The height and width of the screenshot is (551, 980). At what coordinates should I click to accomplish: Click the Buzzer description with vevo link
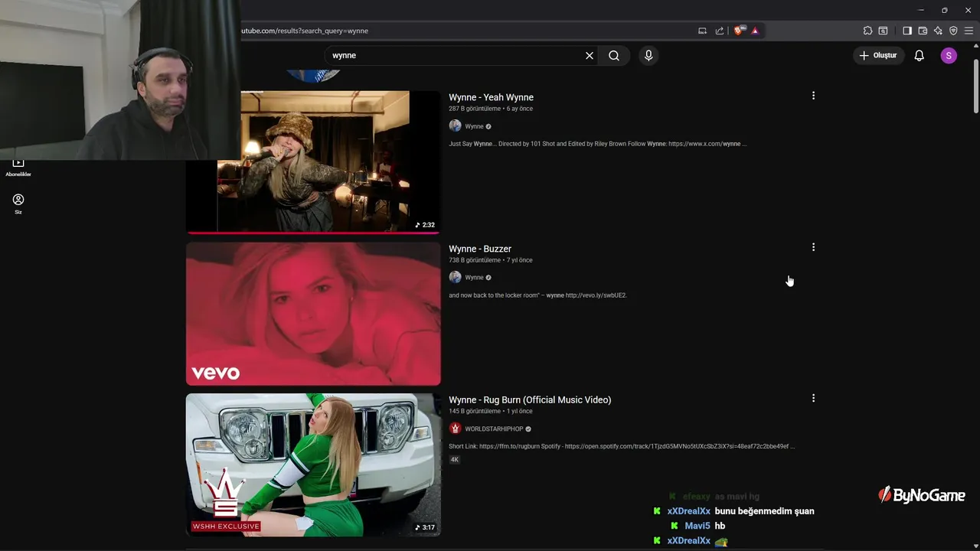537,295
